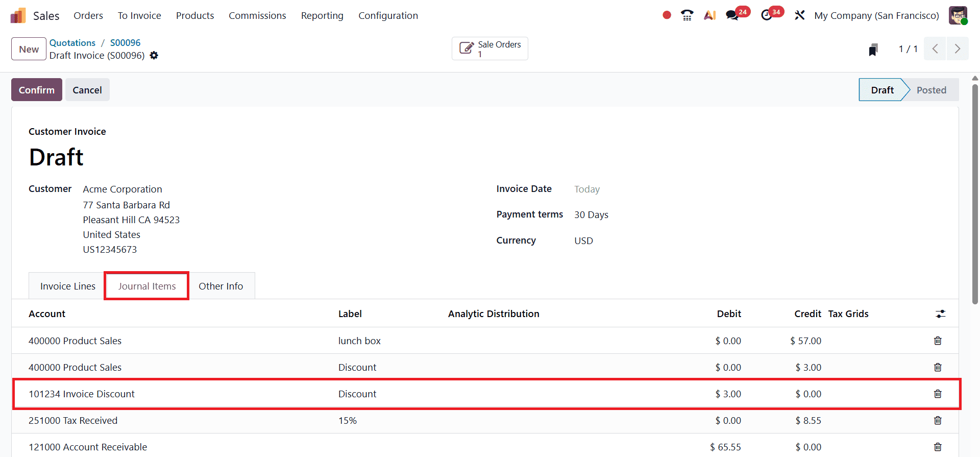Screen dimensions: 980x457
Task: Click the '$ 57.00' credit cell
Action: tap(805, 341)
